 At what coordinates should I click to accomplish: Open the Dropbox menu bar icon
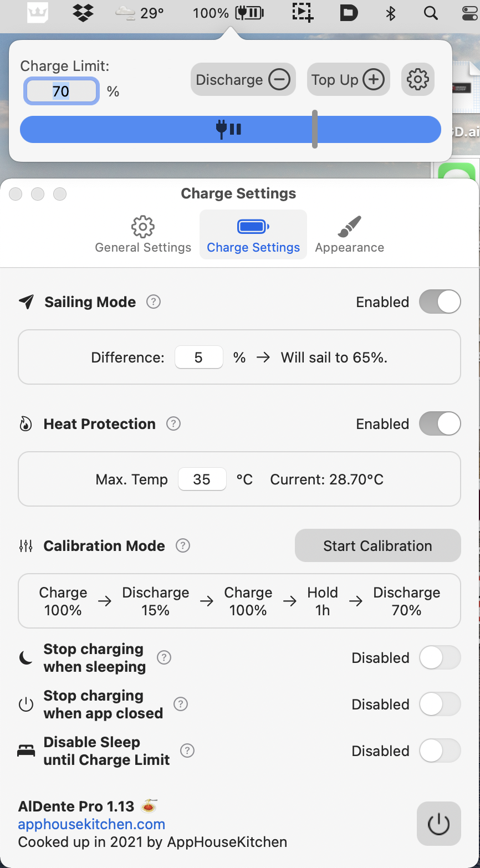tap(83, 12)
